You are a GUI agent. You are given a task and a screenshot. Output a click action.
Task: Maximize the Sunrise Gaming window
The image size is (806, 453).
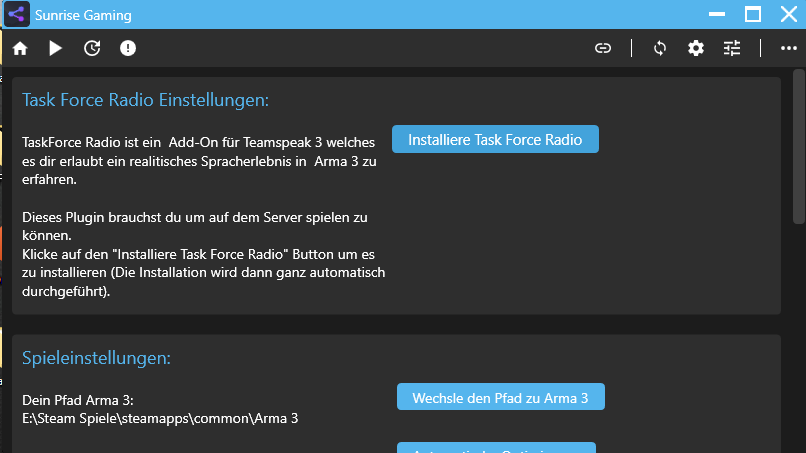point(752,15)
